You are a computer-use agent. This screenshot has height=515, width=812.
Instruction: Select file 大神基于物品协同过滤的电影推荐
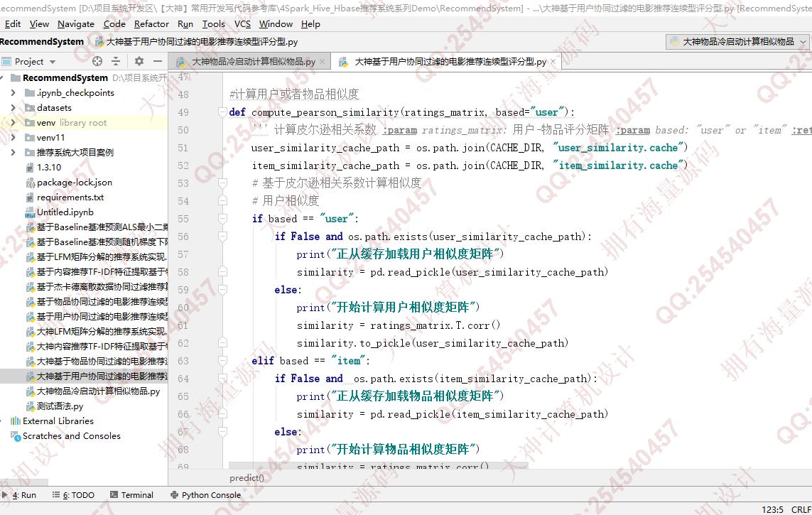pos(97,362)
